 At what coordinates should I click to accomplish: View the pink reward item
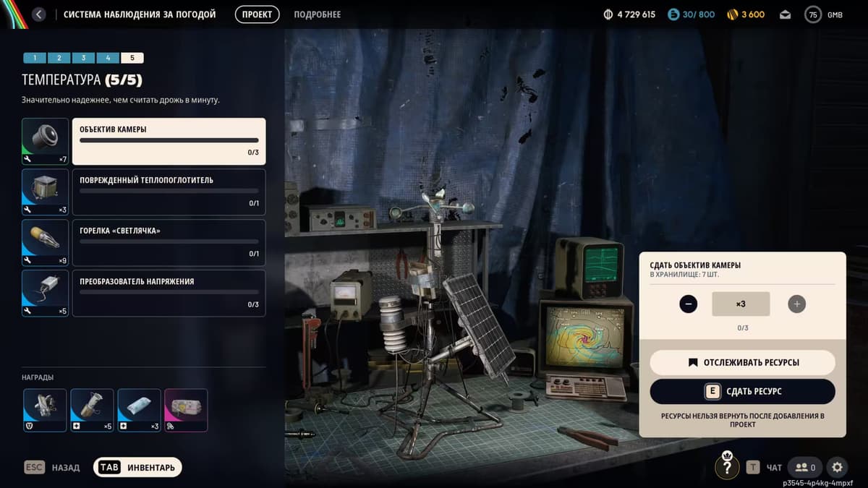[186, 410]
